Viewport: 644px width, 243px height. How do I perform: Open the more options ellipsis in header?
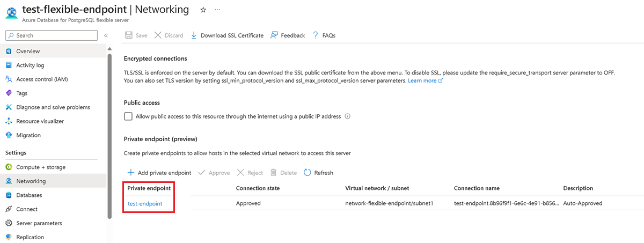(217, 10)
